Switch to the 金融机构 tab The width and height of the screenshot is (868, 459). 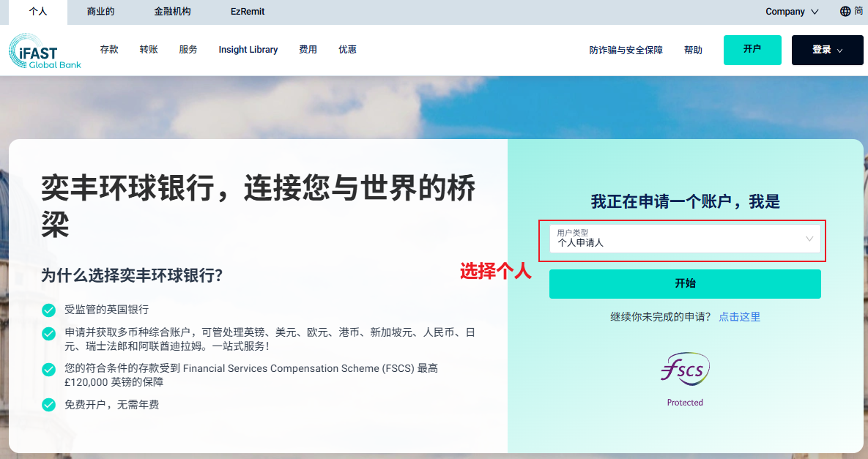[172, 12]
